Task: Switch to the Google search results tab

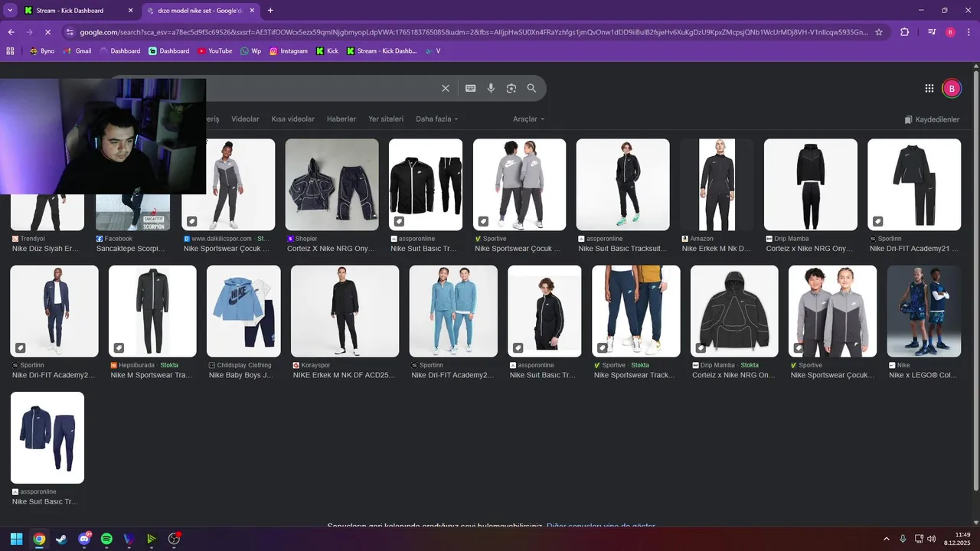Action: (x=201, y=11)
